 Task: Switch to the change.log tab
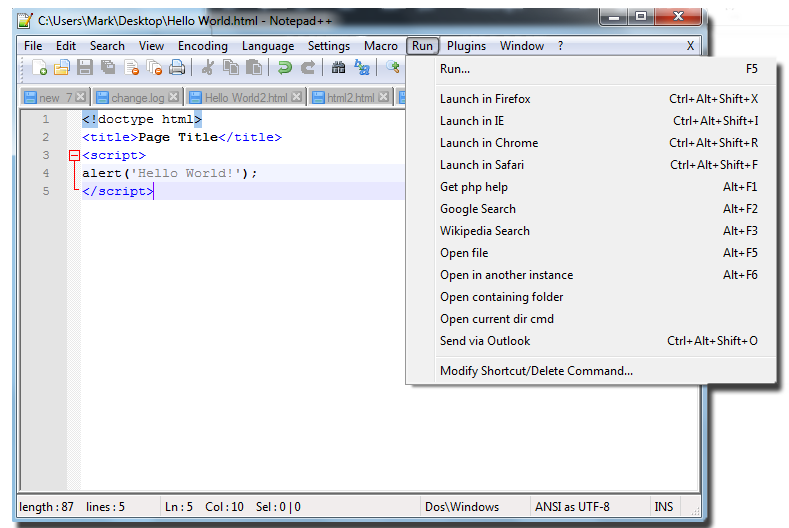pyautogui.click(x=137, y=97)
